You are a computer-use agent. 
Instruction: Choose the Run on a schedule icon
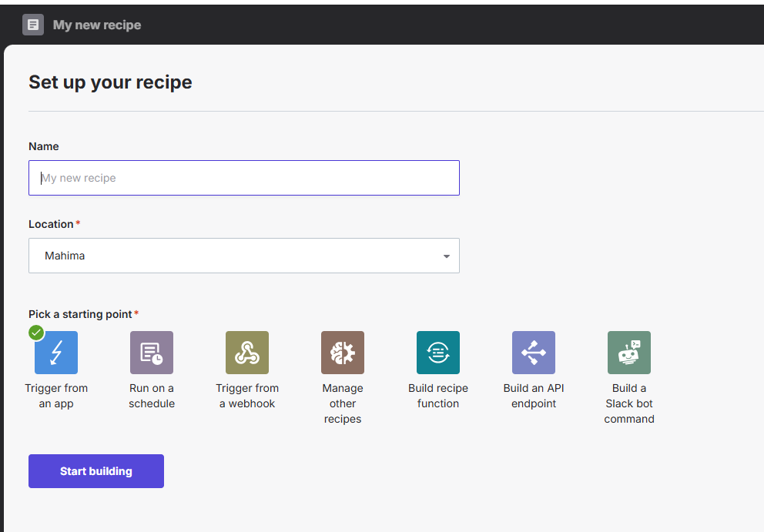pos(152,353)
